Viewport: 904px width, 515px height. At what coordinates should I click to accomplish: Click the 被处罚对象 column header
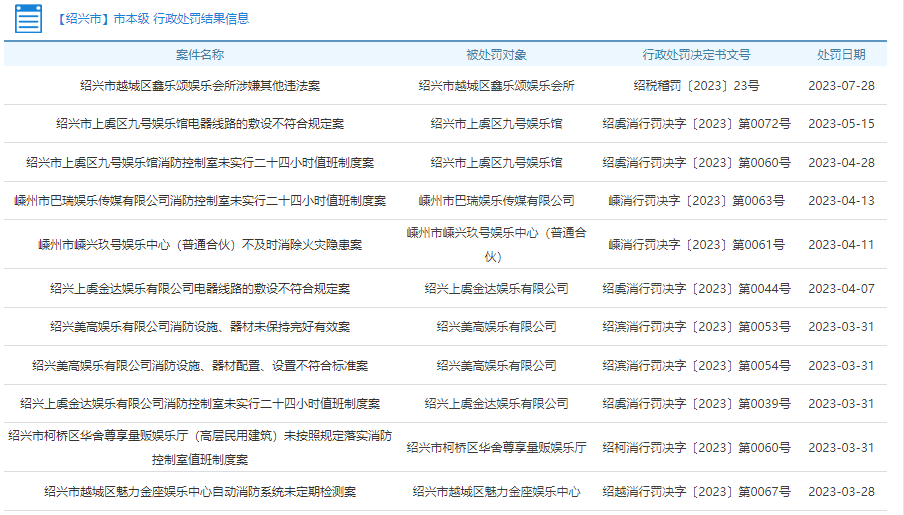pos(496,55)
